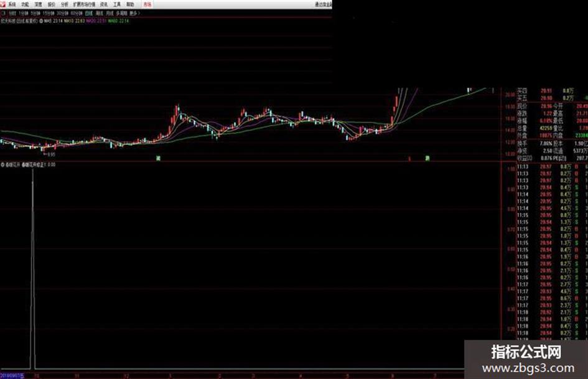
Task: Open the 扩展市场行情 menu
Action: pyautogui.click(x=84, y=4)
